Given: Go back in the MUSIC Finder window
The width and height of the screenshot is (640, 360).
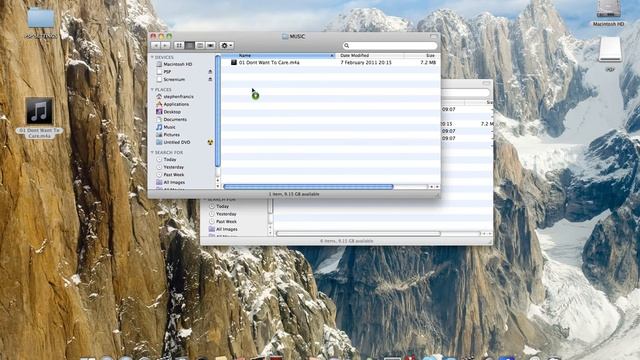Looking at the screenshot, I should coord(156,45).
